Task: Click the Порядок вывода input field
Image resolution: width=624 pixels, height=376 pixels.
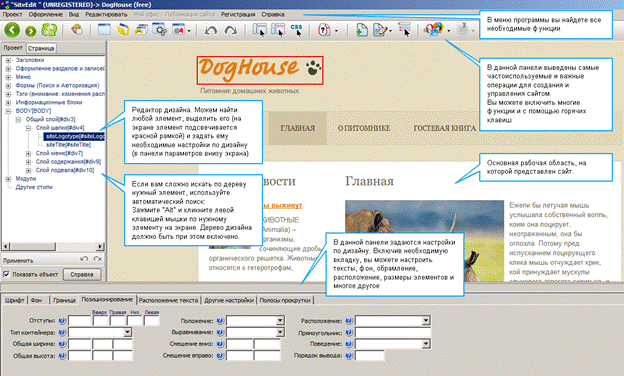Action: click(370, 355)
